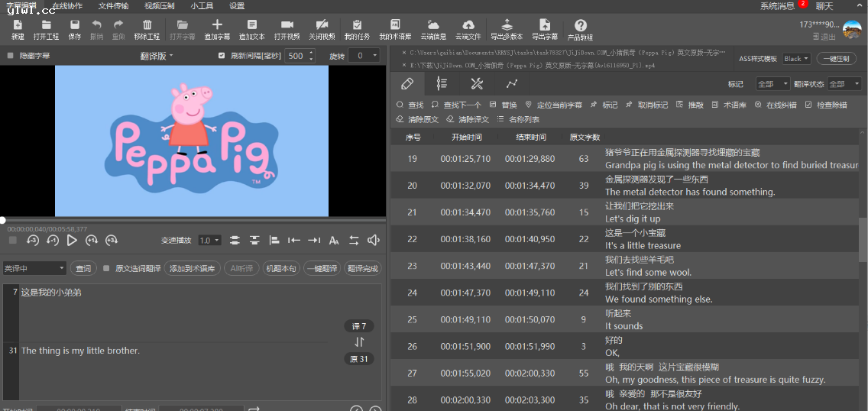The width and height of the screenshot is (868, 411).
Task: Click the 云端信息 cloud icon
Action: pyautogui.click(x=433, y=25)
